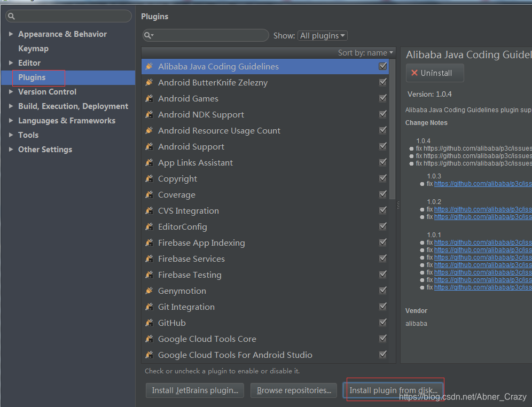Expand the Tools settings arrow
This screenshot has width=532, height=407.
pos(11,135)
